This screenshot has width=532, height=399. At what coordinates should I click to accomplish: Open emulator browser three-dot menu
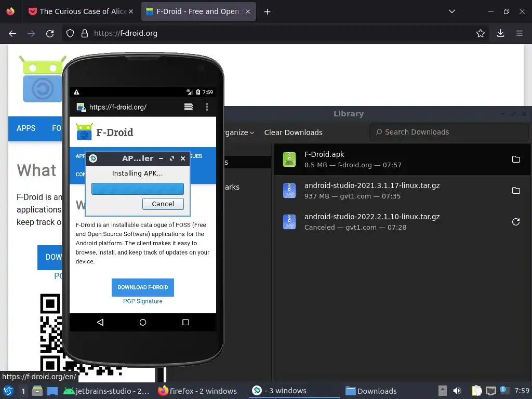[x=207, y=107]
